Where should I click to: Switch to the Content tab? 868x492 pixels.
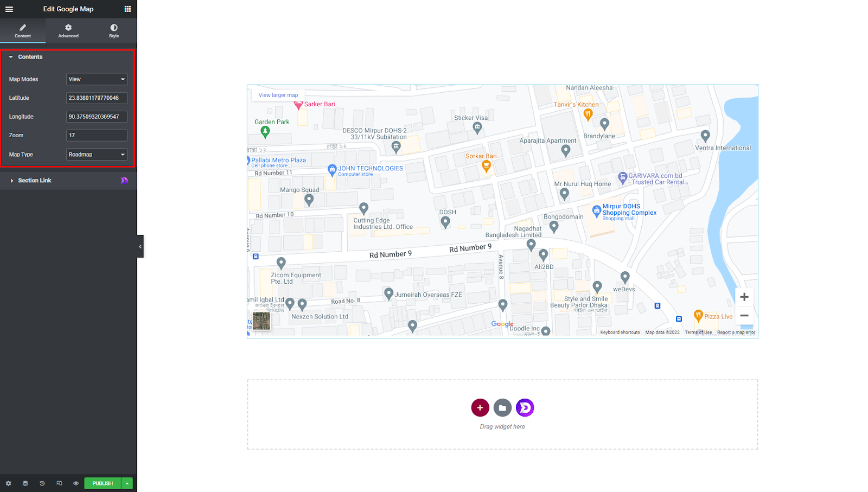coord(23,31)
